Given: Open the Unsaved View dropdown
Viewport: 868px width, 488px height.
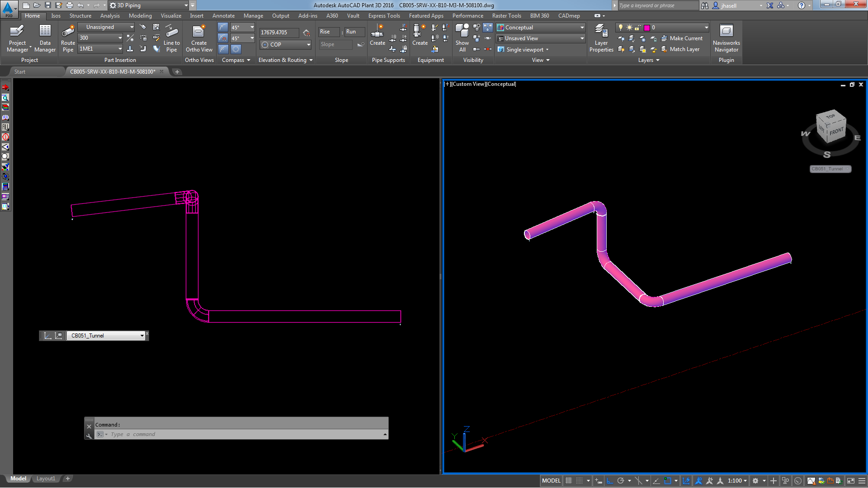Looking at the screenshot, I should (x=581, y=38).
